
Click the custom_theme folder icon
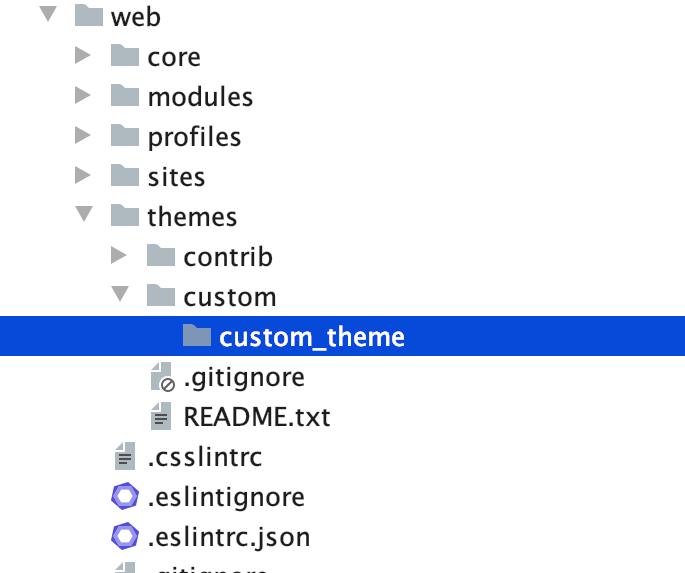pyautogui.click(x=197, y=337)
